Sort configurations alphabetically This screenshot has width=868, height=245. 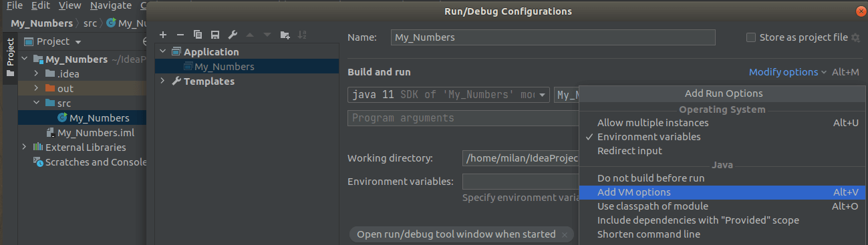[303, 35]
